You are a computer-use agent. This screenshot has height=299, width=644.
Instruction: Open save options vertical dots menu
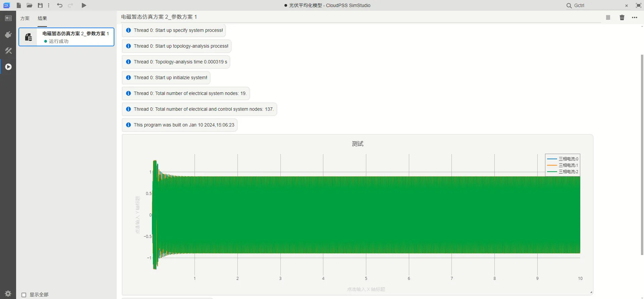49,5
